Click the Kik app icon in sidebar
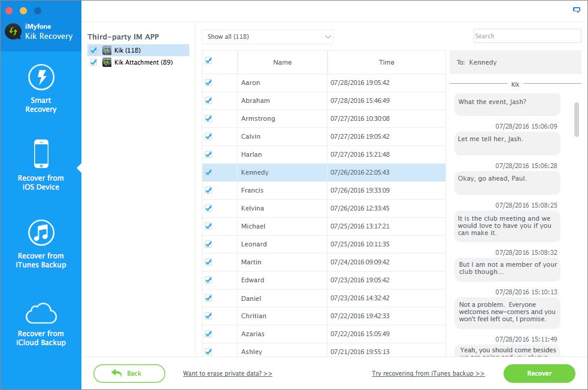Viewport: 588px width, 390px height. [107, 50]
